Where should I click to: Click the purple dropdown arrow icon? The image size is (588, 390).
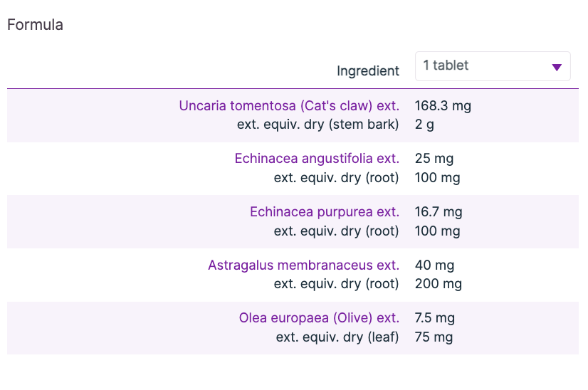pos(557,68)
